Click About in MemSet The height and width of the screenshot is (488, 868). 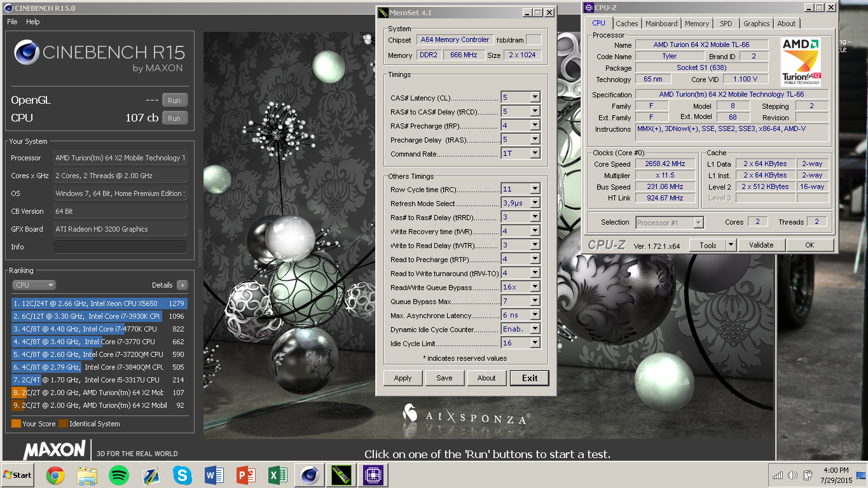(486, 378)
